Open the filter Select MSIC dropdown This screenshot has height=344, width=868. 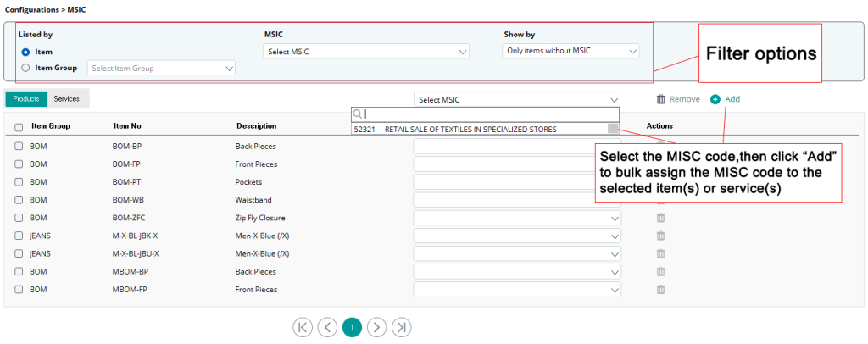pyautogui.click(x=366, y=52)
